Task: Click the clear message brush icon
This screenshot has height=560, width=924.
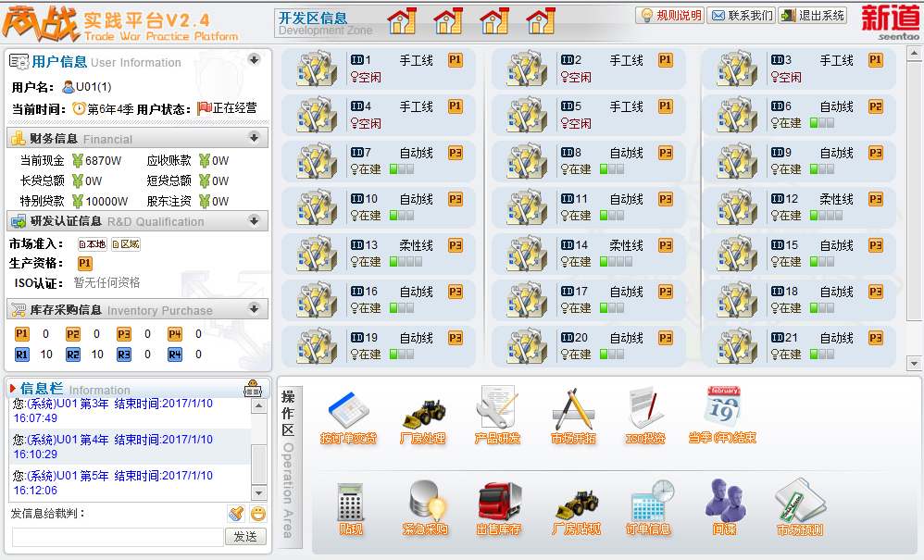Action: coord(236,514)
